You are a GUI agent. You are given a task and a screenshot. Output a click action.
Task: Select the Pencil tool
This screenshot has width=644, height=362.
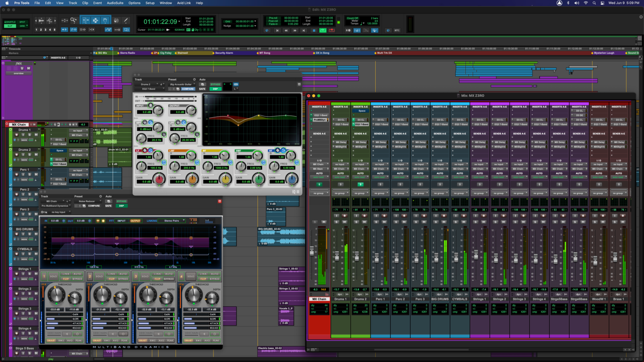(125, 20)
